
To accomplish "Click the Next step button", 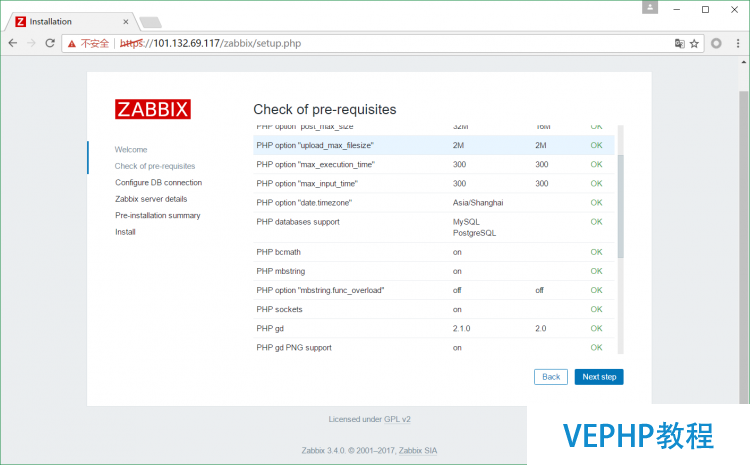I will (599, 377).
